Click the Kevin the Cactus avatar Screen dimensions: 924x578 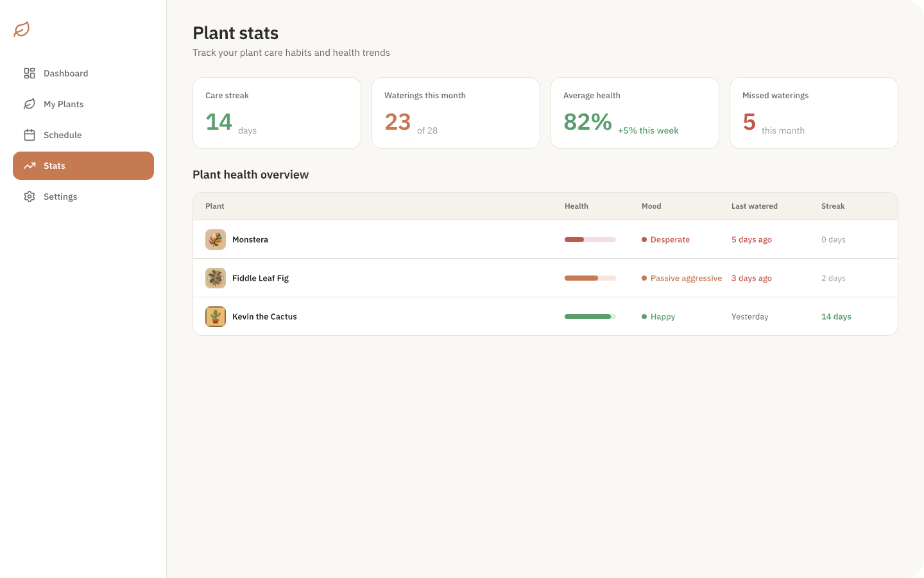[x=216, y=317]
